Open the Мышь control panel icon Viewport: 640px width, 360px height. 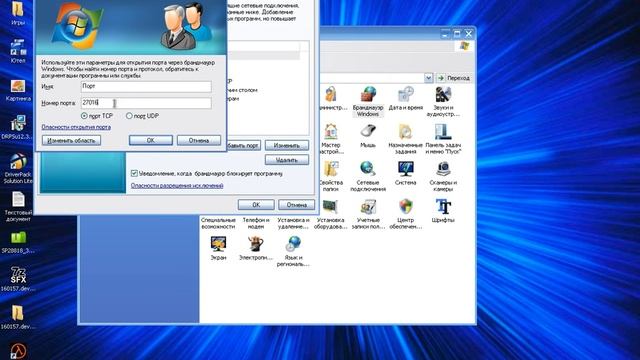coord(368,136)
